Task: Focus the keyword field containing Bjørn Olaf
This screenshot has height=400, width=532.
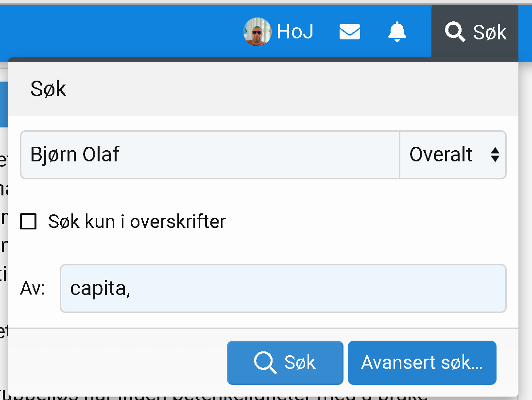Action: [x=210, y=155]
